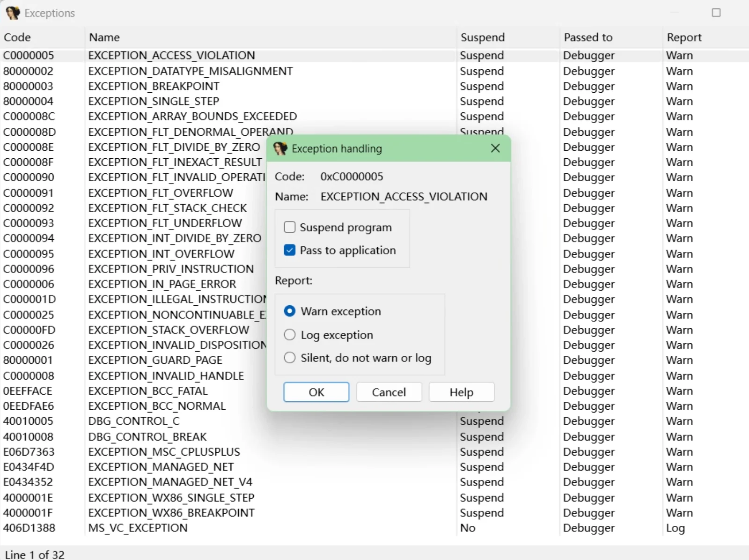Select the EXCEPTION_IN_PAGE_ERROR entry
Image resolution: width=749 pixels, height=560 pixels.
click(162, 284)
